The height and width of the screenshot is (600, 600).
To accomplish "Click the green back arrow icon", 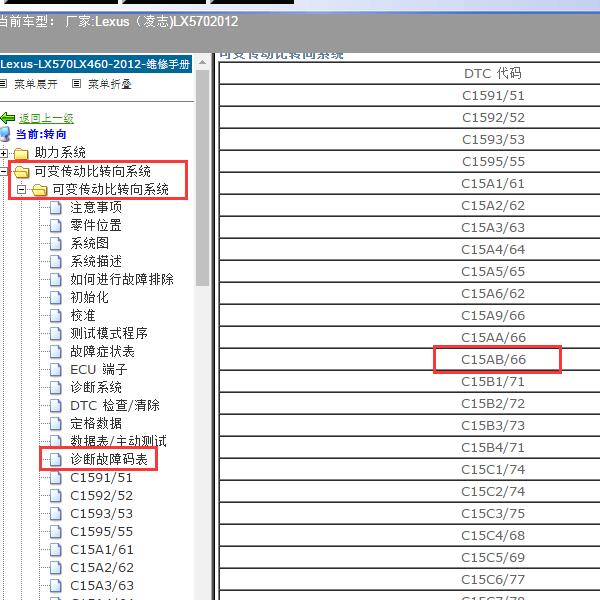I will (x=7, y=118).
